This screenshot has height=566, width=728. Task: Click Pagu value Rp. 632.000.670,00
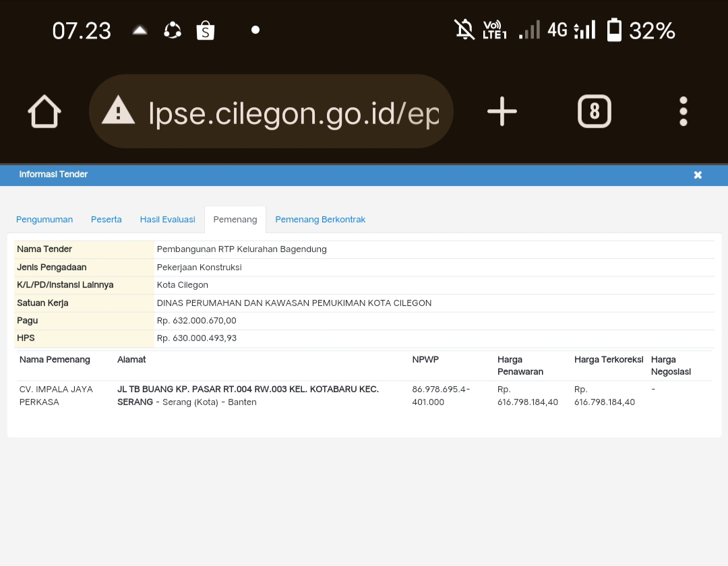pos(196,321)
